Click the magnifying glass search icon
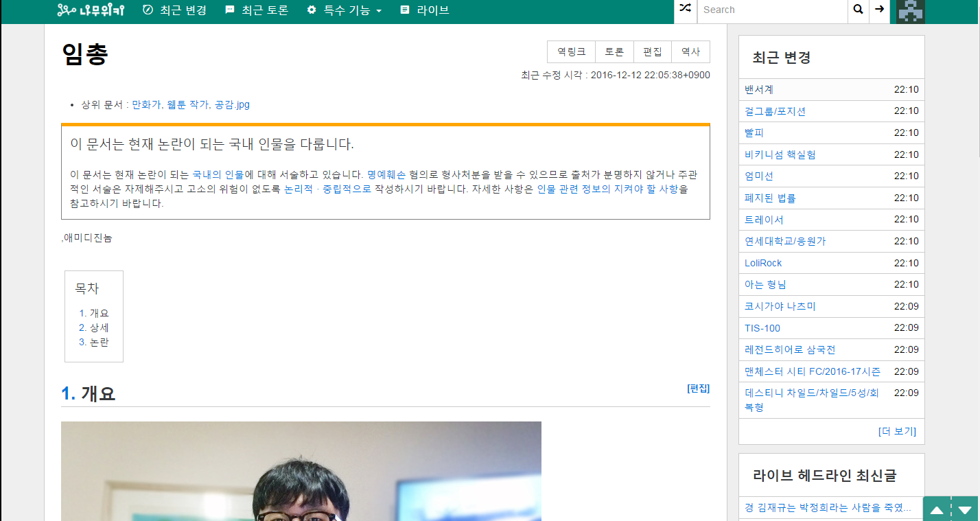Screen dimensions: 980x521 [858, 10]
